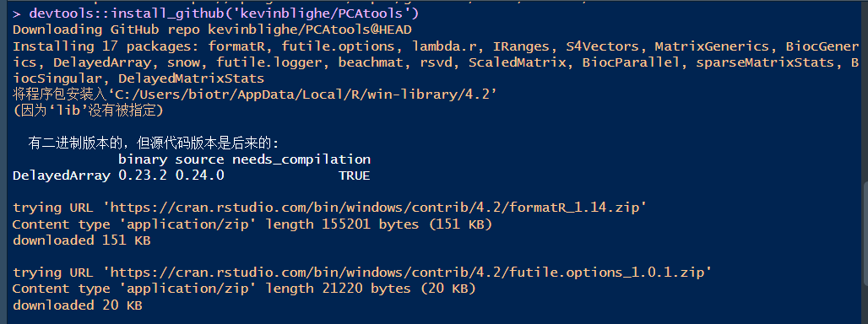This screenshot has width=868, height=324.
Task: Click the console prompt '>' symbol
Action: tap(17, 13)
